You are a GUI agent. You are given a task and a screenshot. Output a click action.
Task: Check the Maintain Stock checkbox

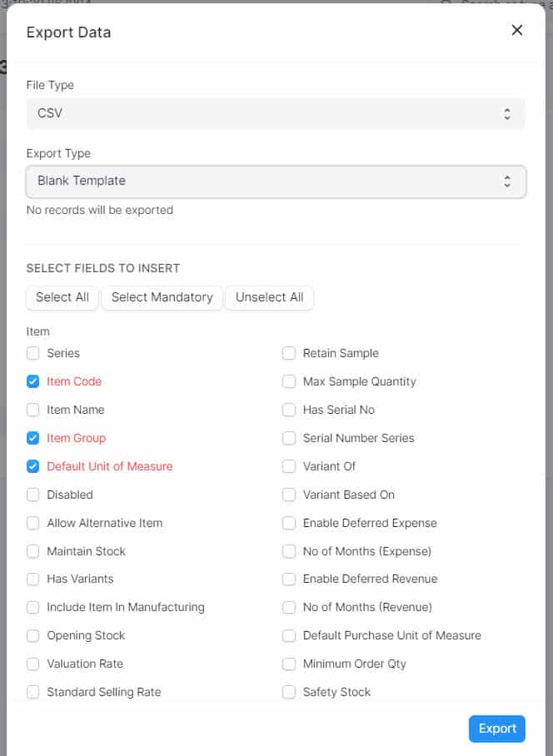tap(33, 551)
